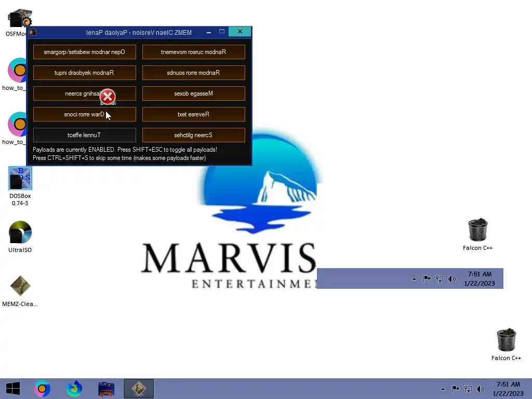Select the MEMZ-Clea... desktop icon

pos(20,291)
